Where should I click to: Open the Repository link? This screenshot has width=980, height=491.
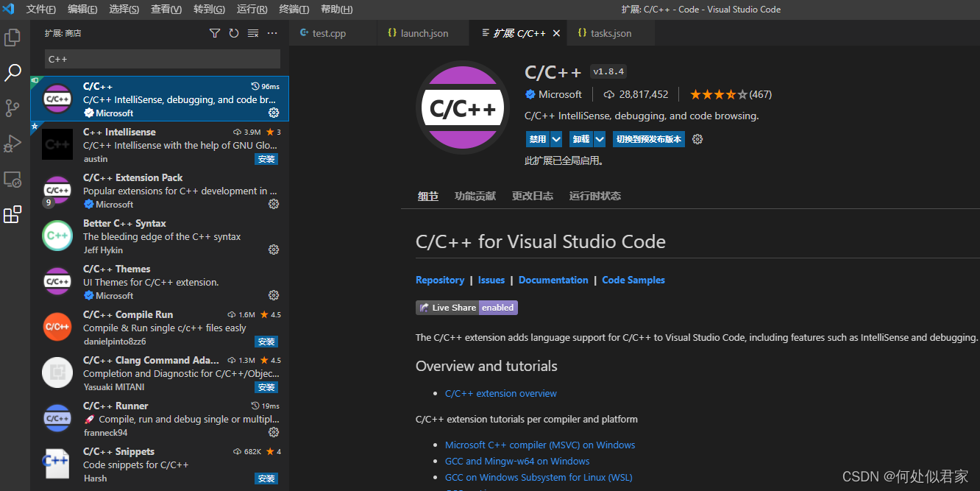(440, 280)
